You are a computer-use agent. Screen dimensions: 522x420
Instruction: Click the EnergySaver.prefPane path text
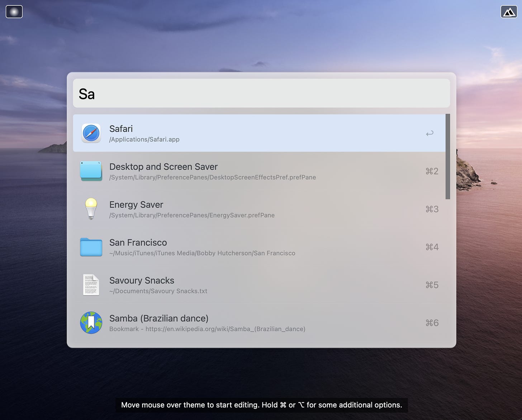click(x=192, y=215)
